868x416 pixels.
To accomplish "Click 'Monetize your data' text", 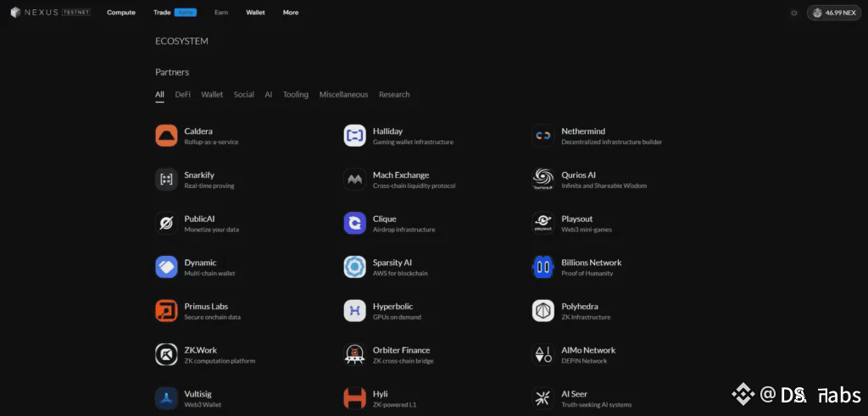I will 211,230.
